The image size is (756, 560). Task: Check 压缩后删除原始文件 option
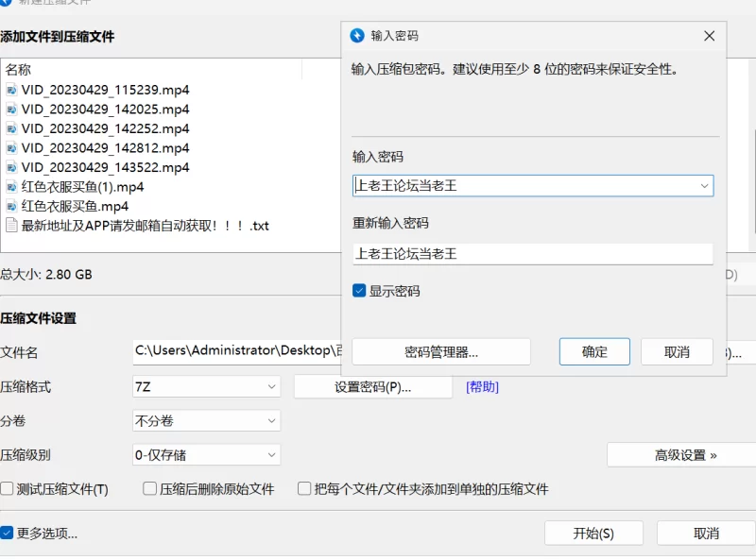(x=149, y=489)
